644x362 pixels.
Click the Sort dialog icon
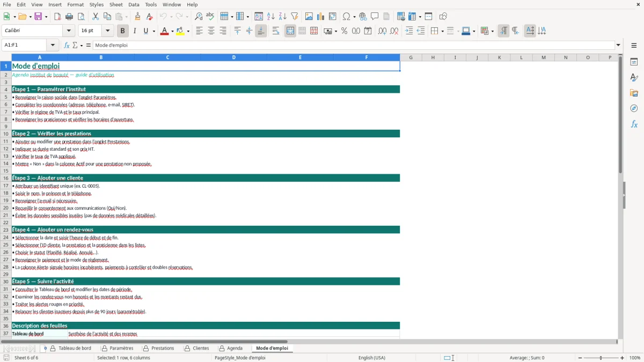point(259,17)
